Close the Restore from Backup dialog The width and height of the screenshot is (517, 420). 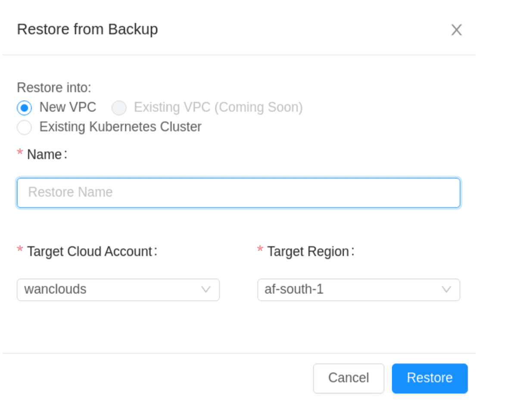pyautogui.click(x=456, y=30)
